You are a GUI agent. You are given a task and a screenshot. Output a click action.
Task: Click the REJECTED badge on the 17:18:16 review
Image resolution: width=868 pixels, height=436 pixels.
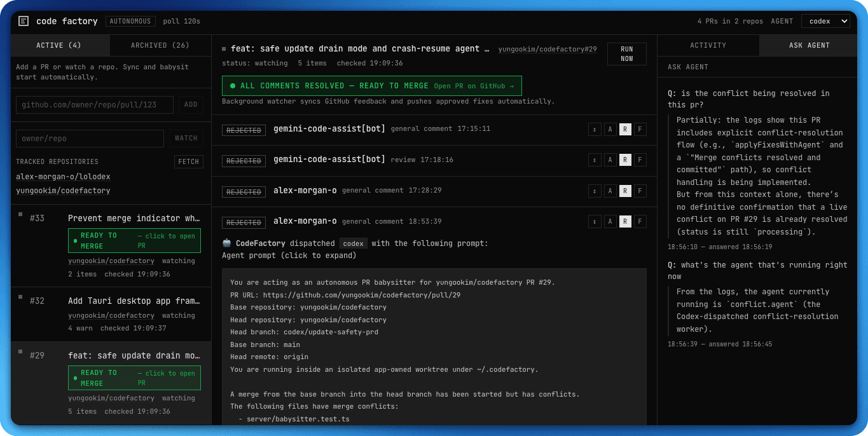[x=244, y=161]
